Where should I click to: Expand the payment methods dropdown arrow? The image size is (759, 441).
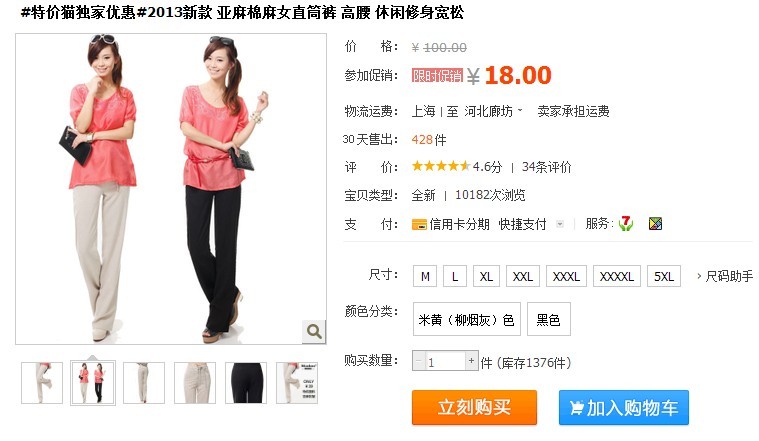(x=560, y=224)
